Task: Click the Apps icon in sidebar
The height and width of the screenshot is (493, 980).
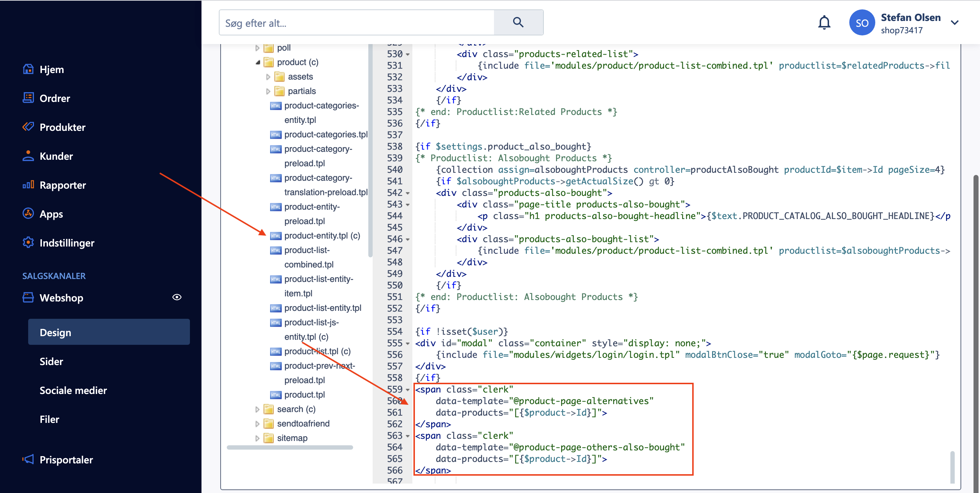Action: 28,214
